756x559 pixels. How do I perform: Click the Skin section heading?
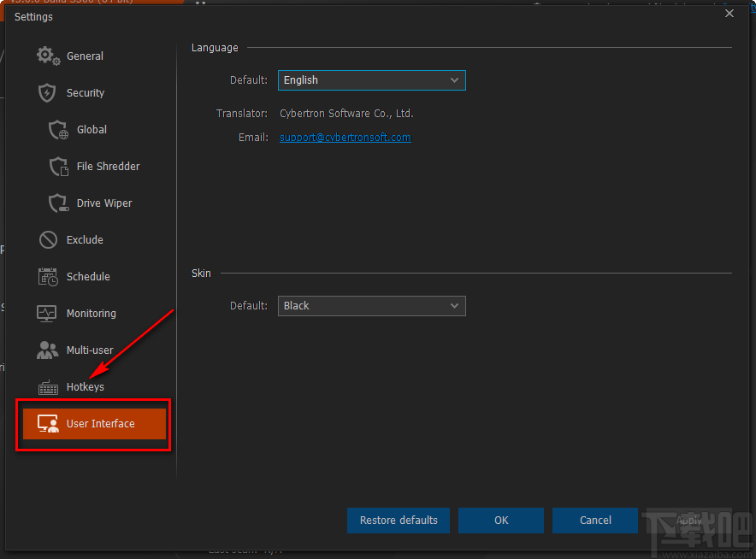click(x=201, y=274)
